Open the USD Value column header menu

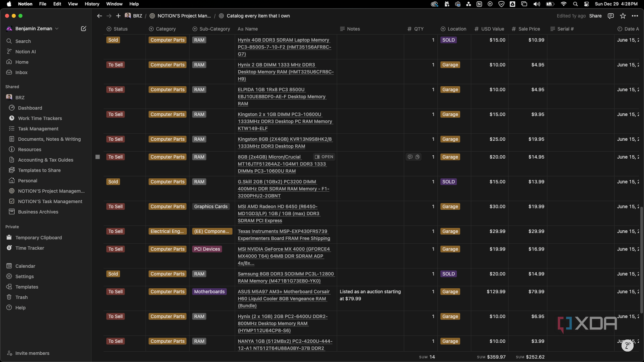pyautogui.click(x=489, y=29)
